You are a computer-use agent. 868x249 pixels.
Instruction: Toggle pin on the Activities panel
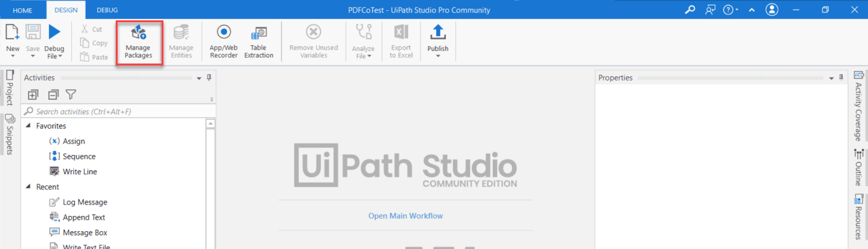(x=209, y=77)
